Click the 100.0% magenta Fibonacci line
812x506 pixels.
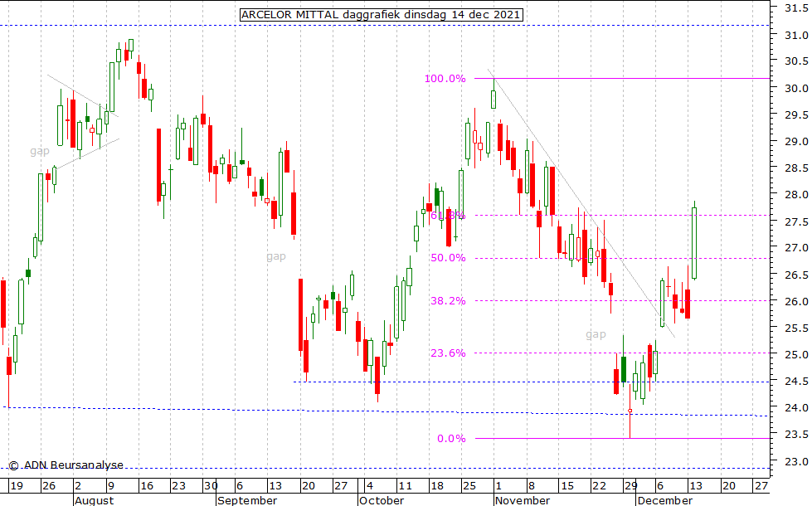[x=622, y=79]
